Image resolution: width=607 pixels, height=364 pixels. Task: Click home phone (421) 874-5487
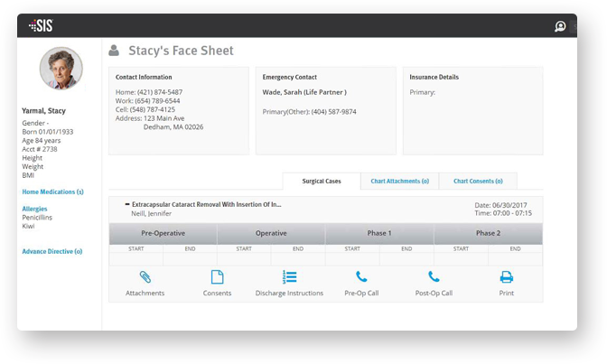coord(160,92)
